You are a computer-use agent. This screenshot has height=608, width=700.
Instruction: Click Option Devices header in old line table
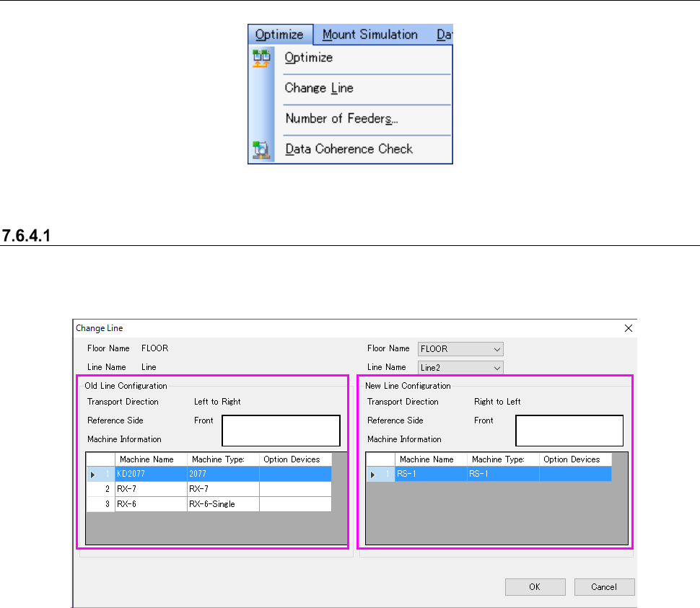coord(296,459)
